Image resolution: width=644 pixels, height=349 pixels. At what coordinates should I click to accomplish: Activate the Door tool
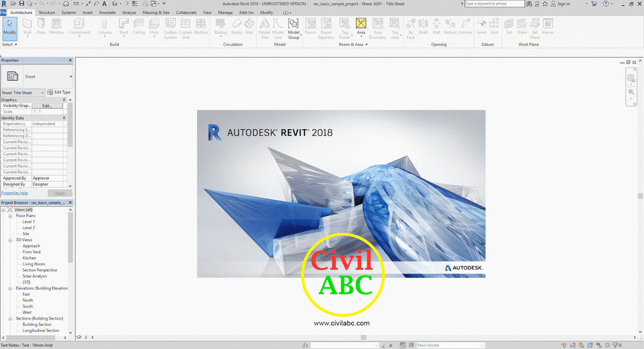41,27
